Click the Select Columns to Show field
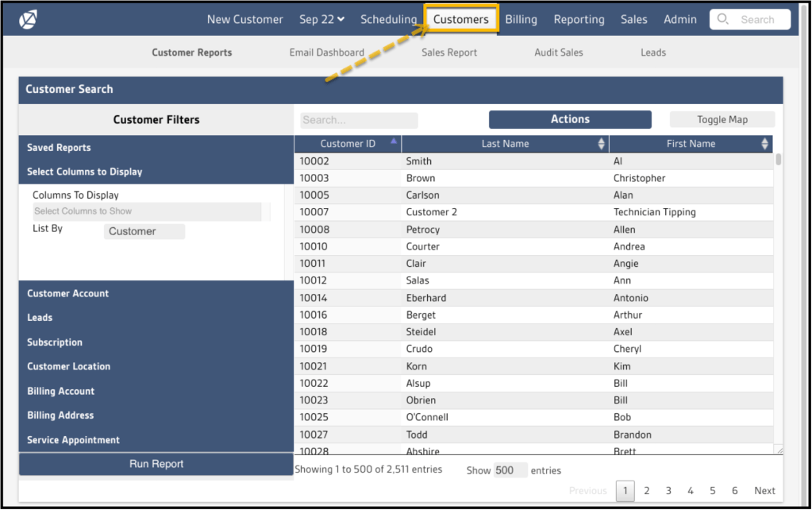The width and height of the screenshot is (812, 510). (147, 211)
